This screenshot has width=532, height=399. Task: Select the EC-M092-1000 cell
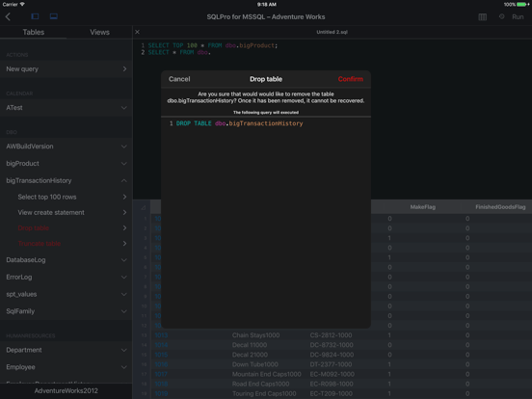pyautogui.click(x=332, y=374)
